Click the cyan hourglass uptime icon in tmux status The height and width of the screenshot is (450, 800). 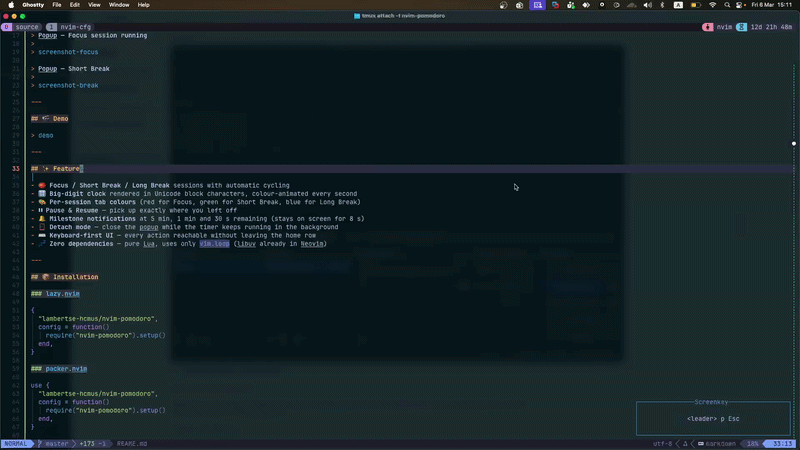coord(741,27)
